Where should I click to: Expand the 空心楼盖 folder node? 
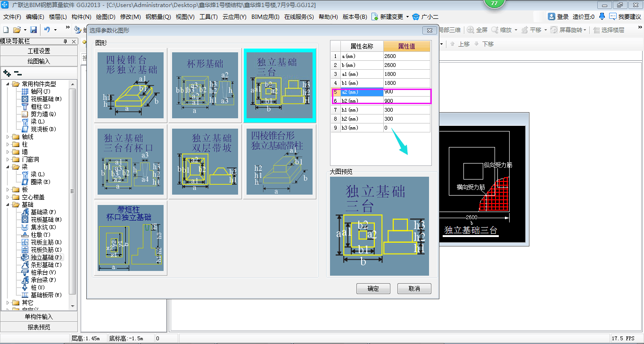pyautogui.click(x=8, y=197)
